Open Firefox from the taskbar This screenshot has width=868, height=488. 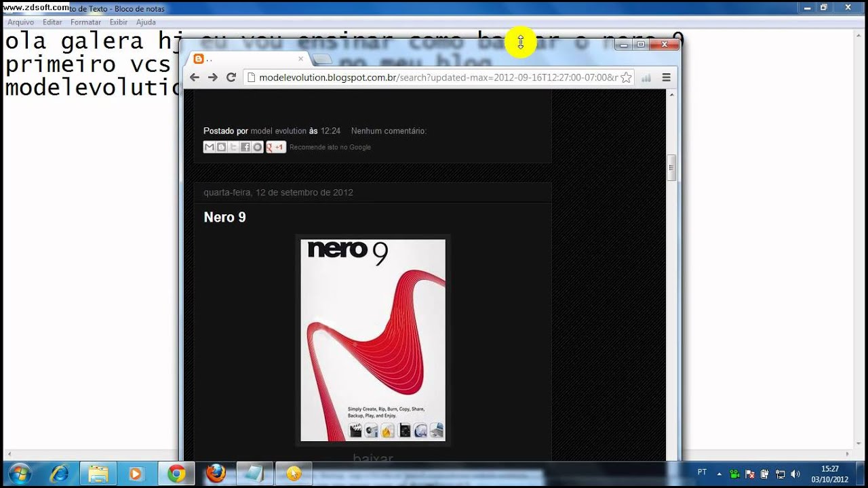point(216,474)
